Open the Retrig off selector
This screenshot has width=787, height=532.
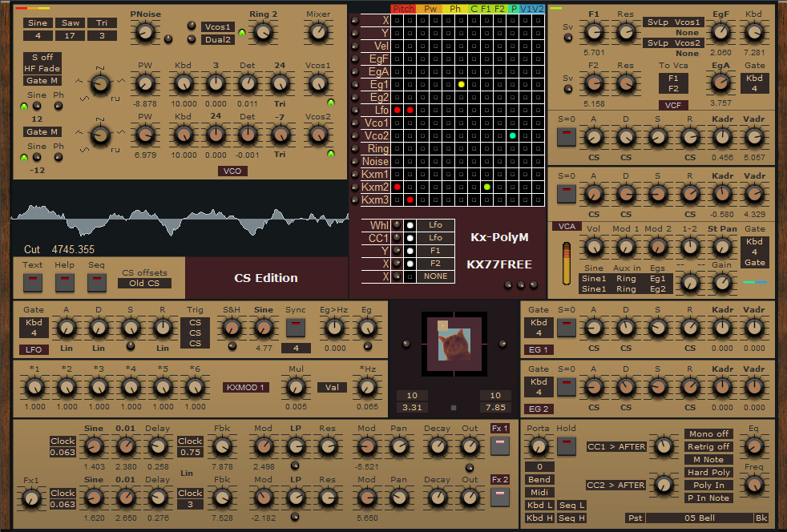(x=708, y=447)
